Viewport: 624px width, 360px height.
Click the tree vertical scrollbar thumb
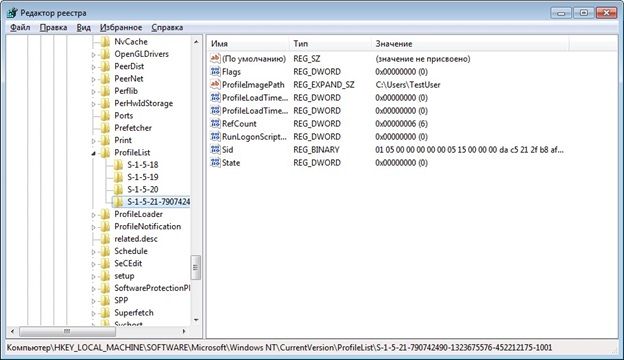click(x=196, y=267)
